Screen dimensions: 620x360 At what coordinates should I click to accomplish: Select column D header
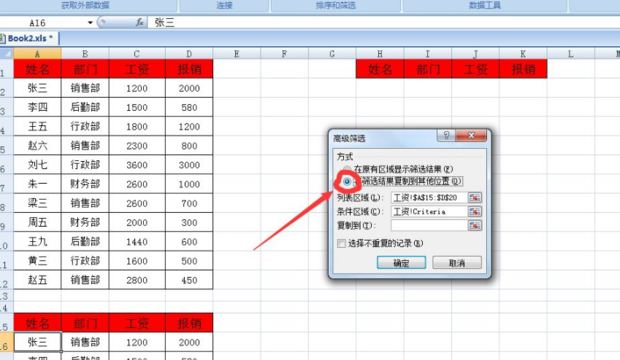tap(189, 54)
